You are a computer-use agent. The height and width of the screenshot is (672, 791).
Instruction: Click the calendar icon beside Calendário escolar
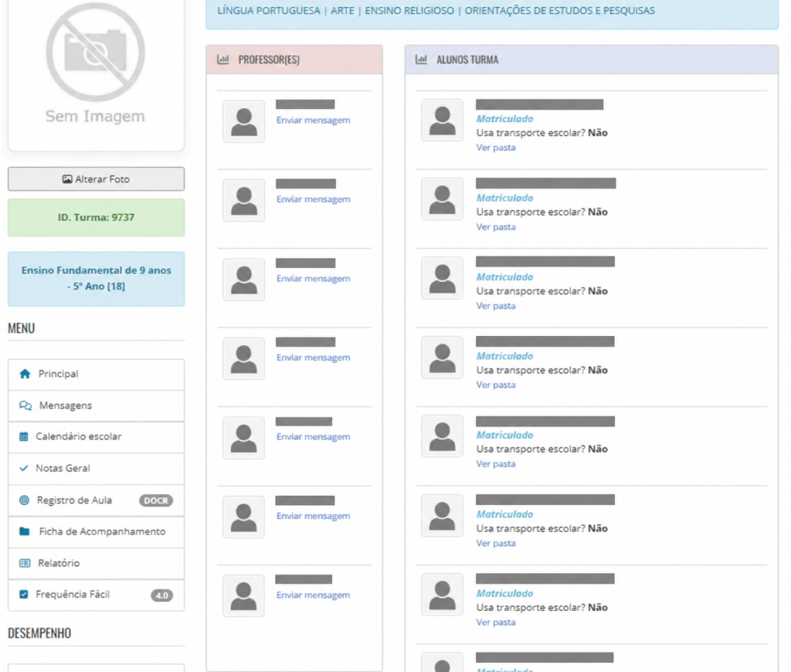[24, 436]
